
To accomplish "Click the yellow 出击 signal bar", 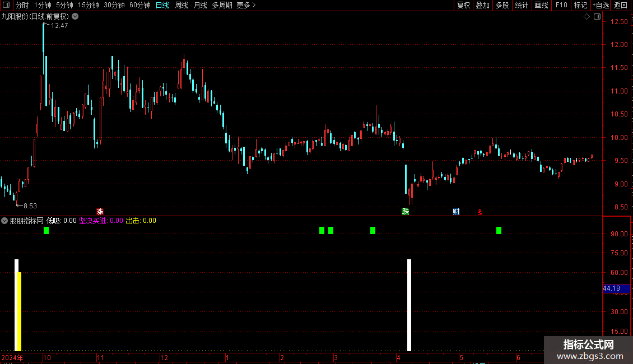I will point(20,311).
